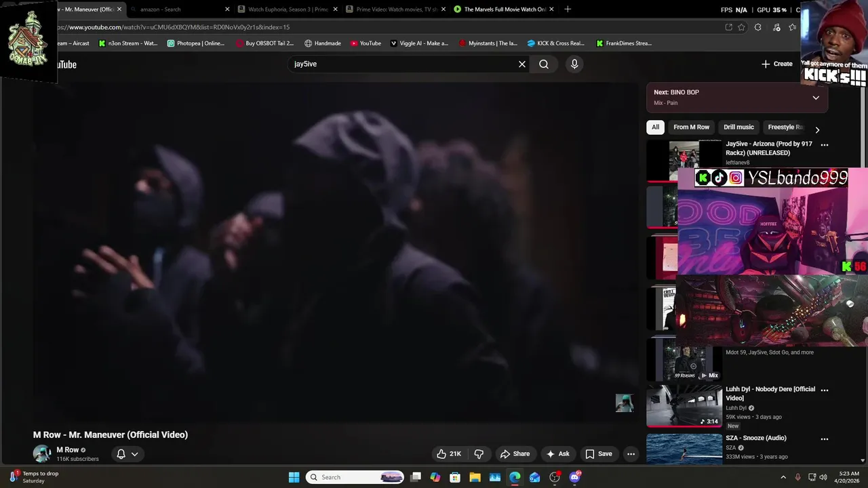Open FrankDimes Stream bookmark
The height and width of the screenshot is (488, 868).
[x=624, y=43]
